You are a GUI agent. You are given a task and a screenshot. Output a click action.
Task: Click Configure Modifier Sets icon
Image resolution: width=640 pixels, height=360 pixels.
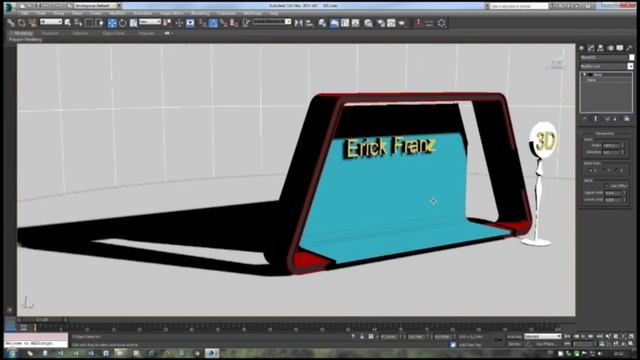(x=627, y=119)
